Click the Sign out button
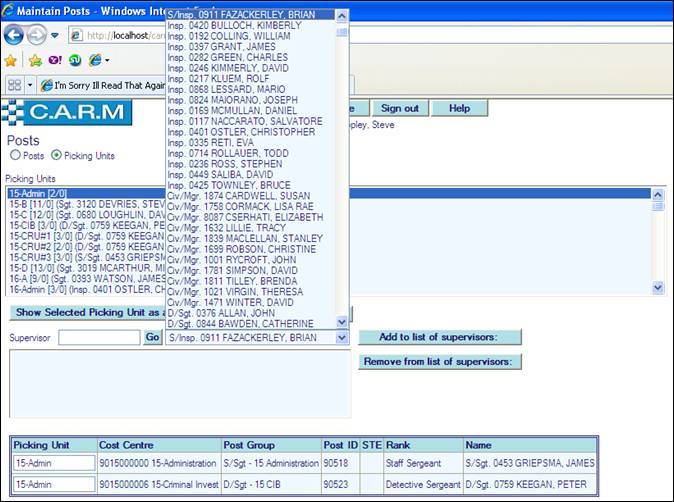This screenshot has height=502, width=674. pos(400,108)
